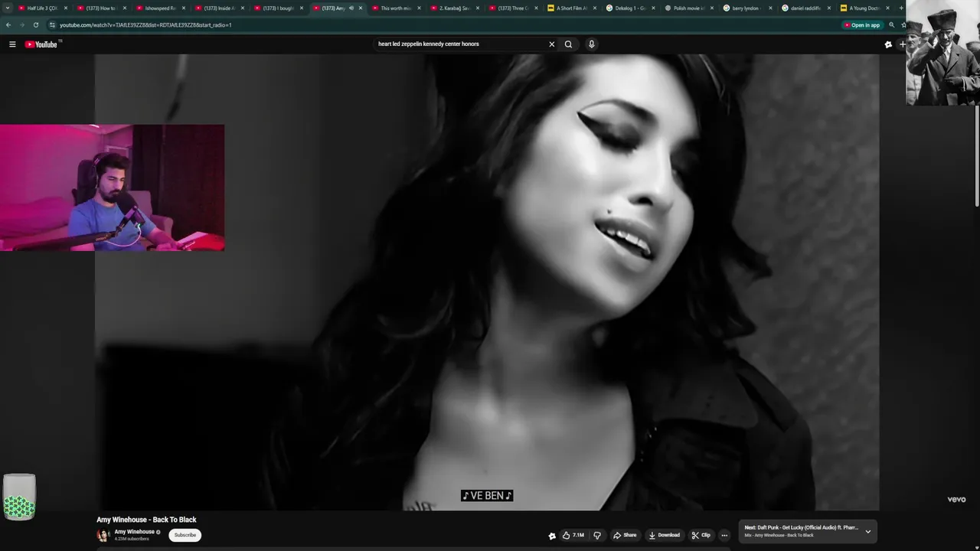Run search with the magnifier button

(568, 44)
